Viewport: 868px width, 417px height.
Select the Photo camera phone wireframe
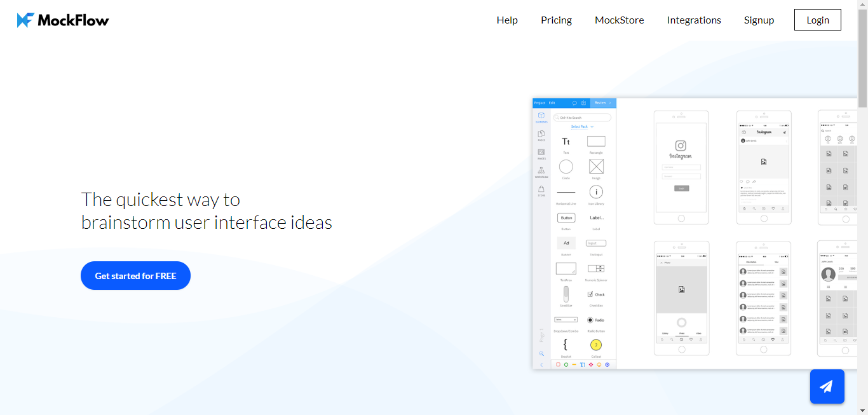[682, 298]
